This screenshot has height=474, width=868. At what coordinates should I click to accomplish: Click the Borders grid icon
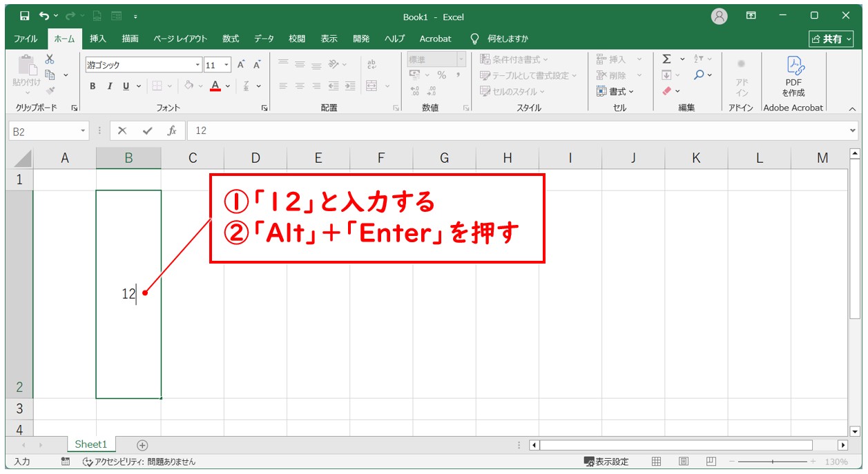[x=157, y=86]
